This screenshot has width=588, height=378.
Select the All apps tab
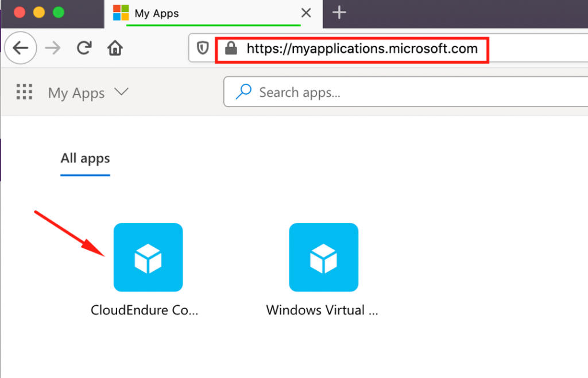(84, 158)
